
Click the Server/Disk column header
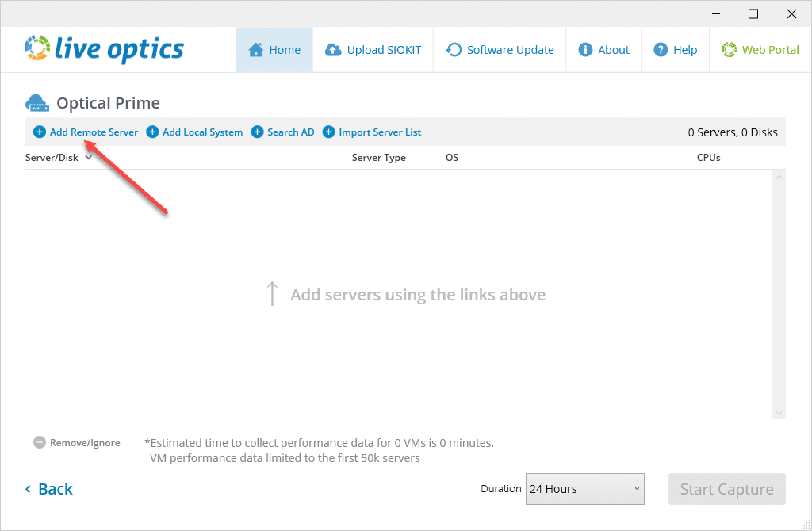(x=52, y=158)
